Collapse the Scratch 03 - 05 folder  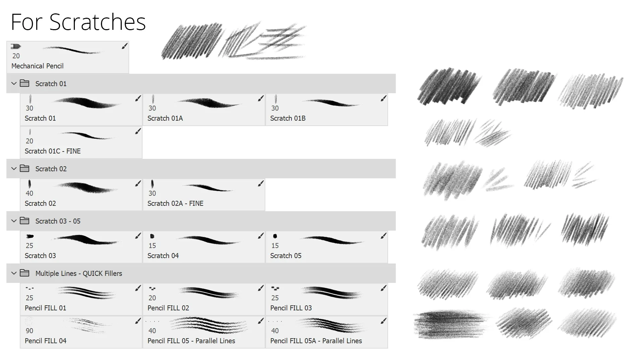(15, 221)
